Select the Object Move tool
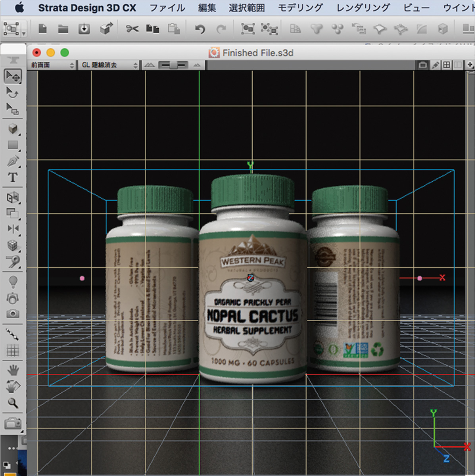Viewport: 476px width, 476px height. [13, 76]
